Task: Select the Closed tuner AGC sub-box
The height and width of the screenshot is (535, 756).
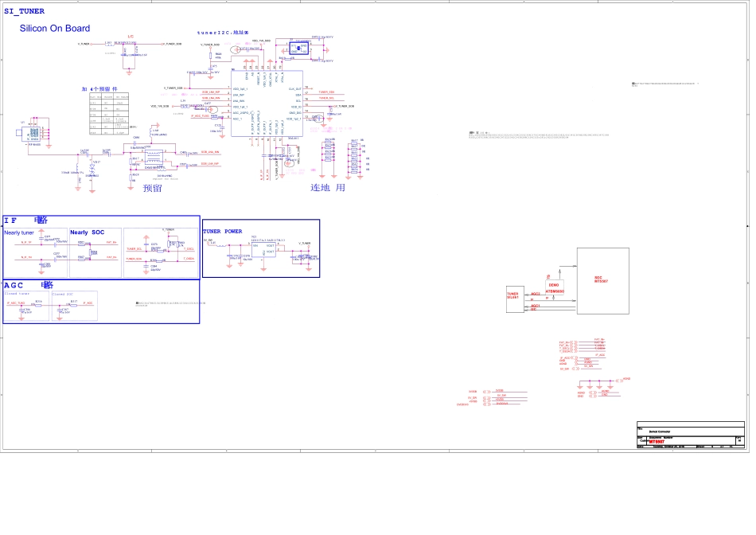Action: point(25,307)
